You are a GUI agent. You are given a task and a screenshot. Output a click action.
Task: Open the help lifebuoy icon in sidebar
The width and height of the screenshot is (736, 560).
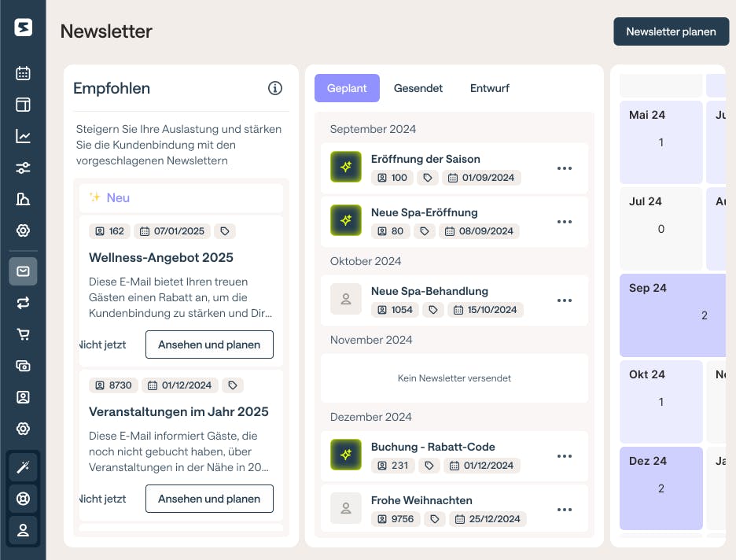coord(23,499)
